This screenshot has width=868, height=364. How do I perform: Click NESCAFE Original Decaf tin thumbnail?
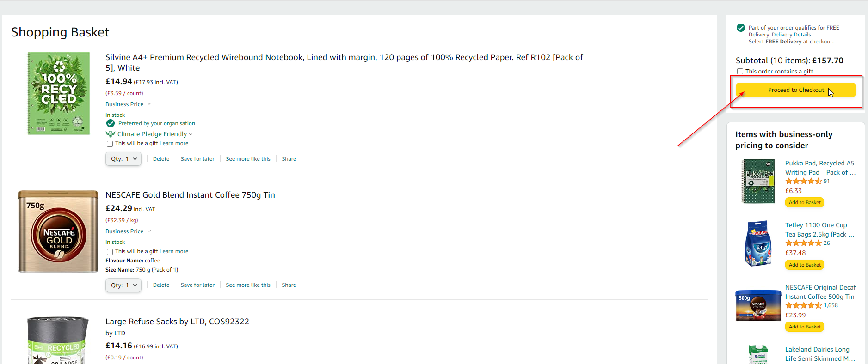(758, 305)
